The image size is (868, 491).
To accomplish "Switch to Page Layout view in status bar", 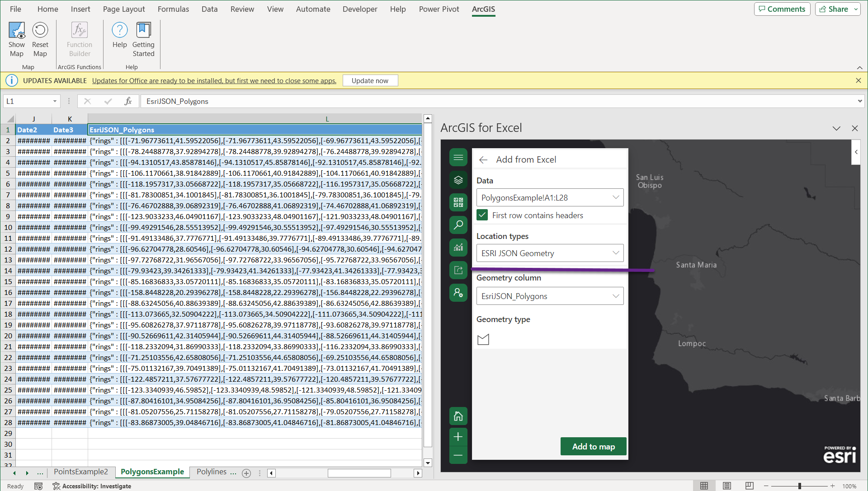I will click(726, 486).
